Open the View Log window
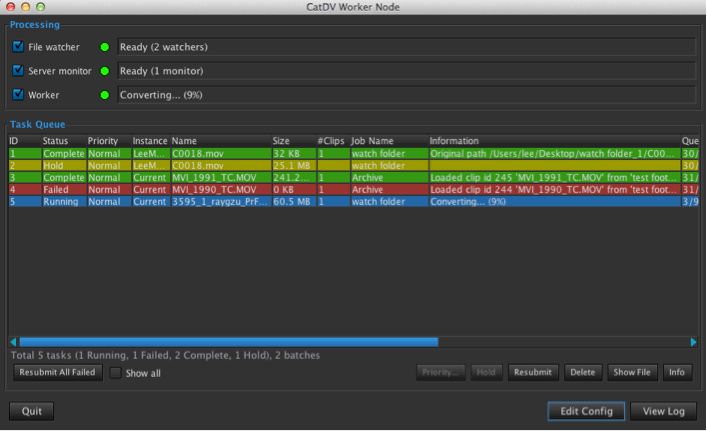The height and width of the screenshot is (431, 707). 663,411
